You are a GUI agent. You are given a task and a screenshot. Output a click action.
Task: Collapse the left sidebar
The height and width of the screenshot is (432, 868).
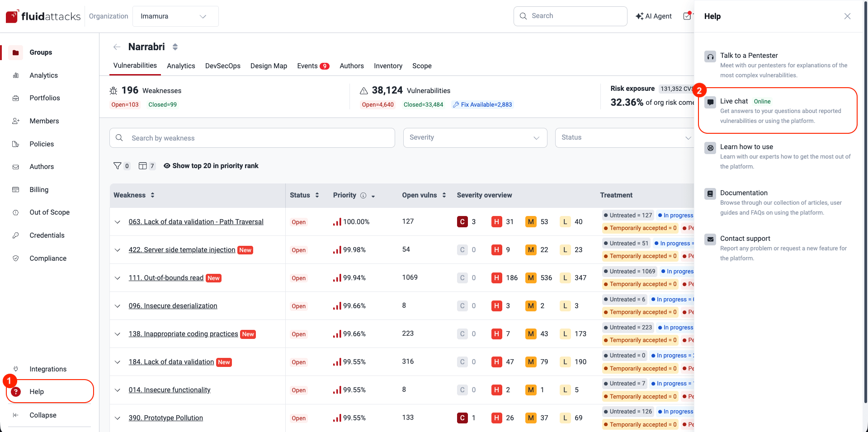click(x=42, y=415)
